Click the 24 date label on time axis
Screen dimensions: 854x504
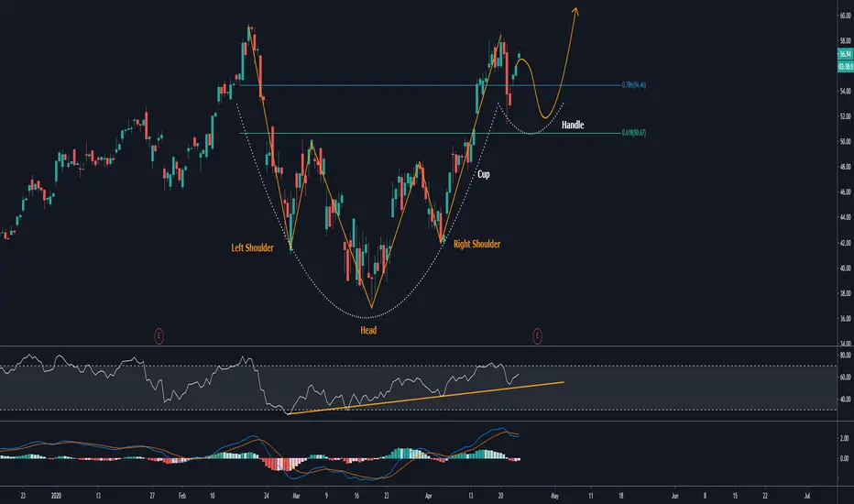(x=267, y=496)
